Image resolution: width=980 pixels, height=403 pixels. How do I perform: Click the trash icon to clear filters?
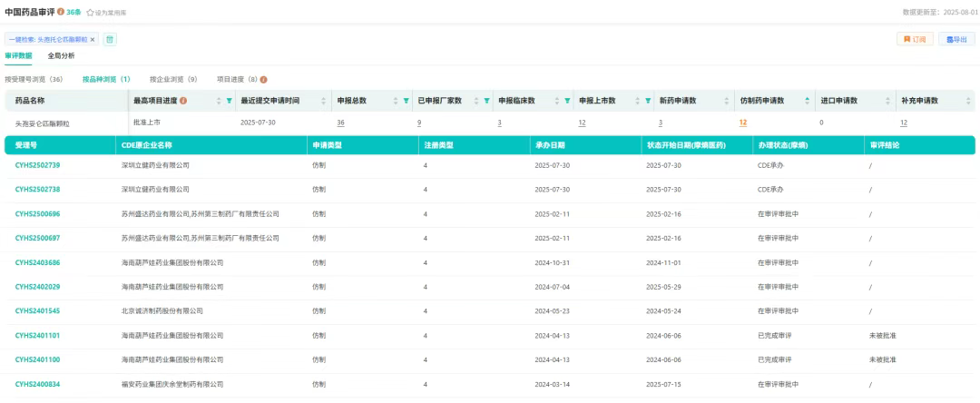pos(110,40)
